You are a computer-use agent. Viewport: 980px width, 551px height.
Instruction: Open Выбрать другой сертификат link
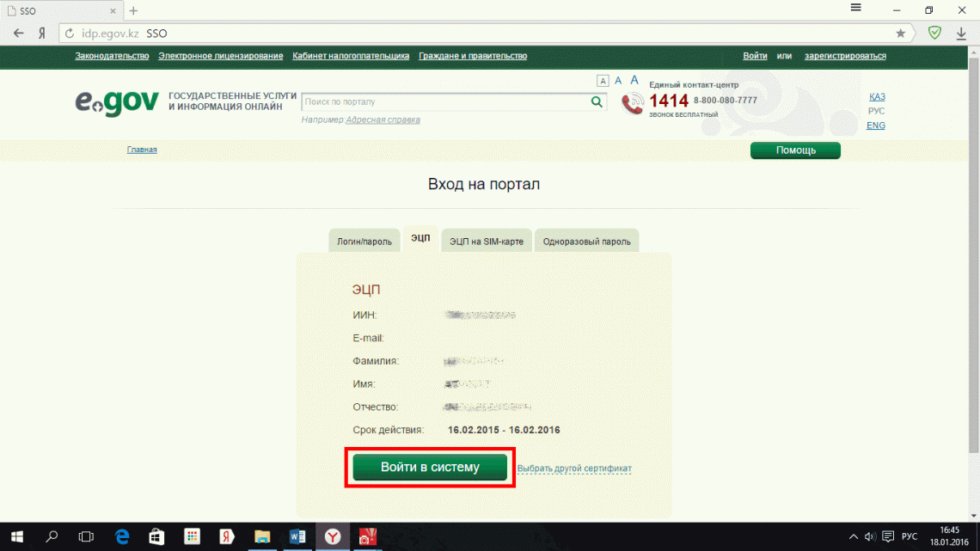pos(573,468)
